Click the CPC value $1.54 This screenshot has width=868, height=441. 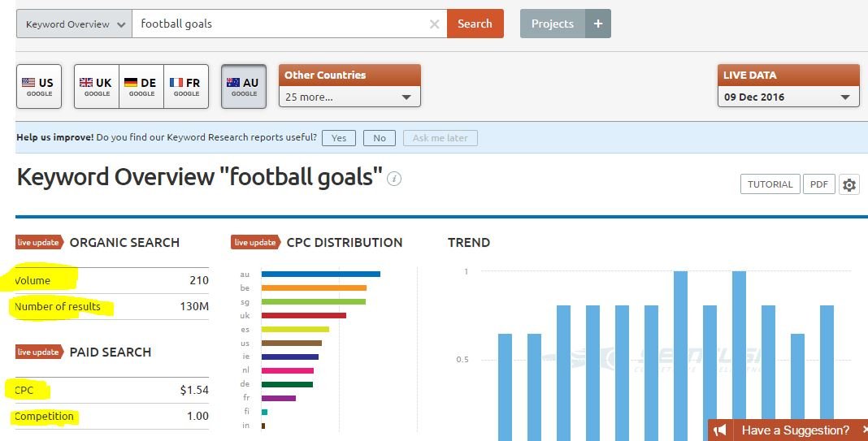194,390
